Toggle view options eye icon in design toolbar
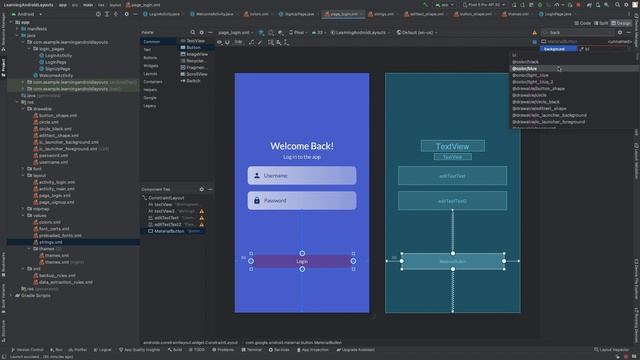The image size is (640, 360). pyautogui.click(x=220, y=42)
